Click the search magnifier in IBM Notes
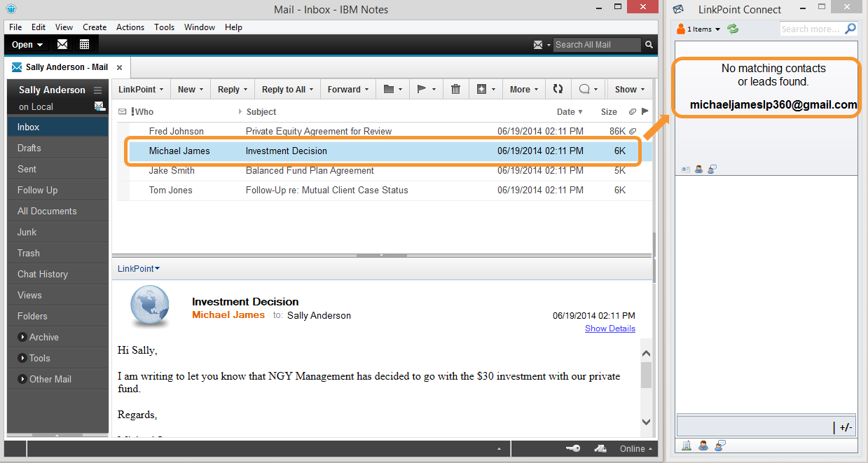This screenshot has height=463, width=868. [649, 45]
